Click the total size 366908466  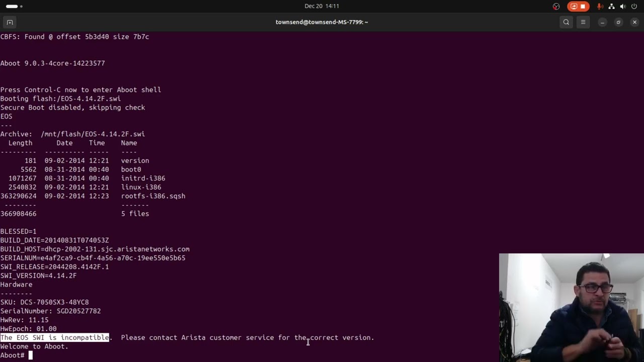click(x=18, y=214)
